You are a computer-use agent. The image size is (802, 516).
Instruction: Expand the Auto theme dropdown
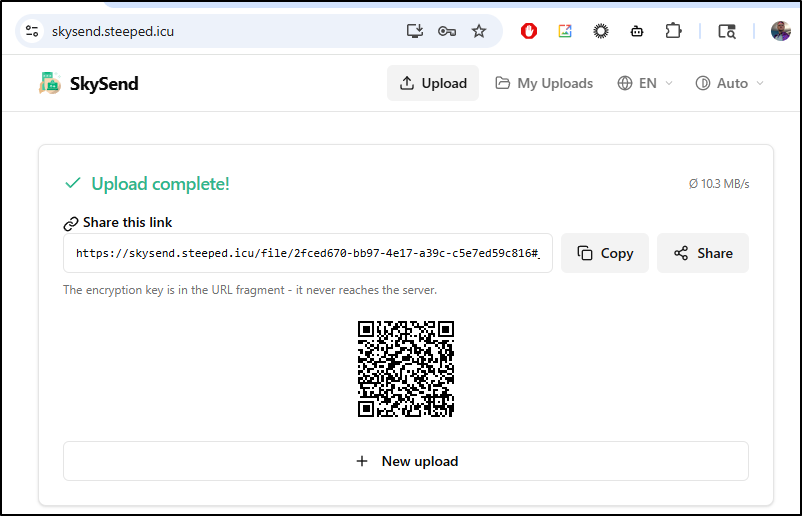point(729,83)
